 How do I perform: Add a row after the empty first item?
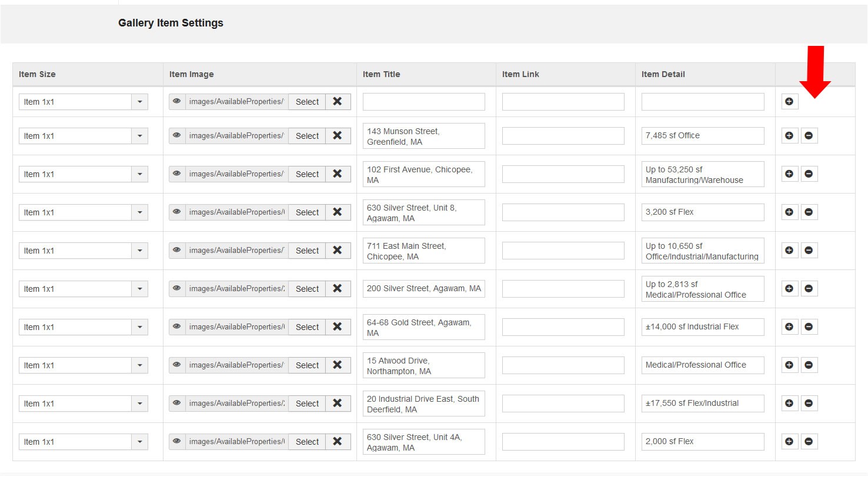tap(789, 102)
